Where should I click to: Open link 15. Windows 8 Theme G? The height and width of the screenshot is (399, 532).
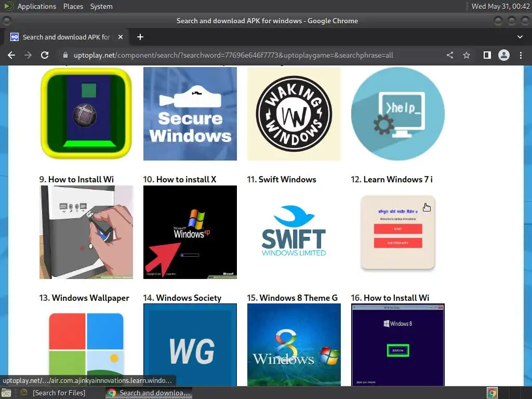(292, 298)
